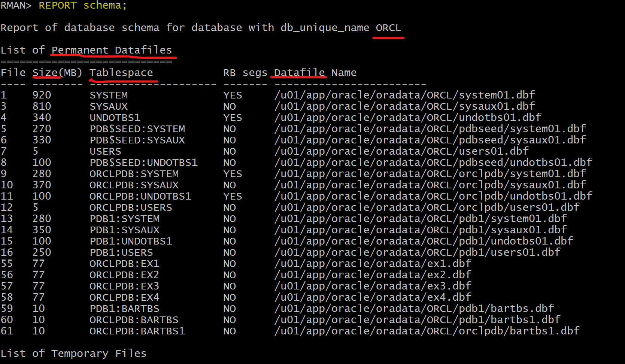Select the oradata/ex1.dbf path
The image size is (625, 364).
click(x=373, y=264)
